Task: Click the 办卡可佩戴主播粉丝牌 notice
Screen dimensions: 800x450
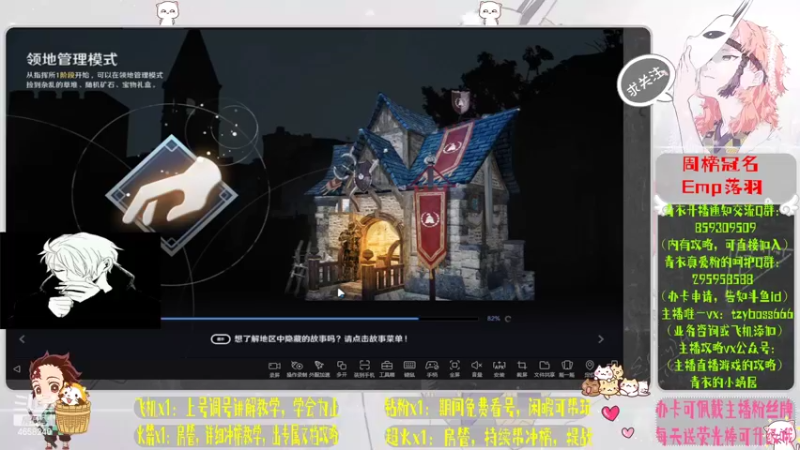Action: point(724,409)
